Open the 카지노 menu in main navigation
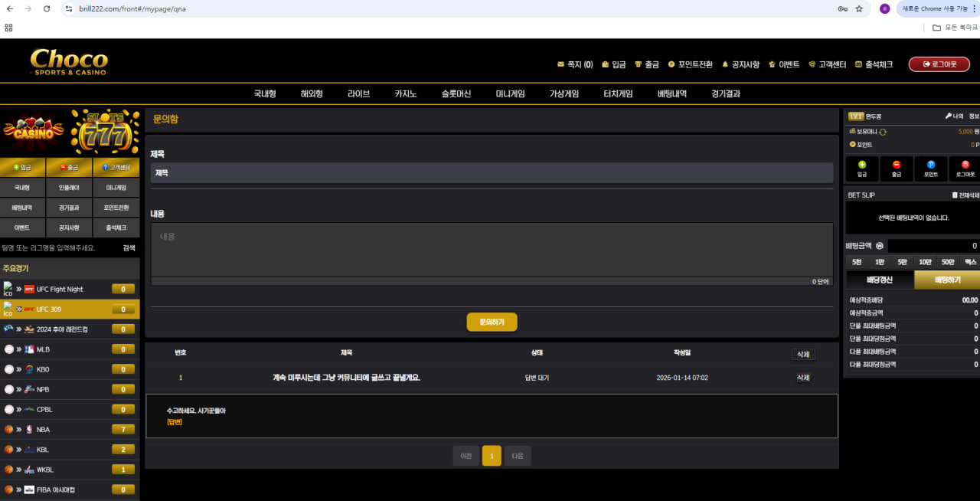Image resolution: width=980 pixels, height=501 pixels. (405, 93)
